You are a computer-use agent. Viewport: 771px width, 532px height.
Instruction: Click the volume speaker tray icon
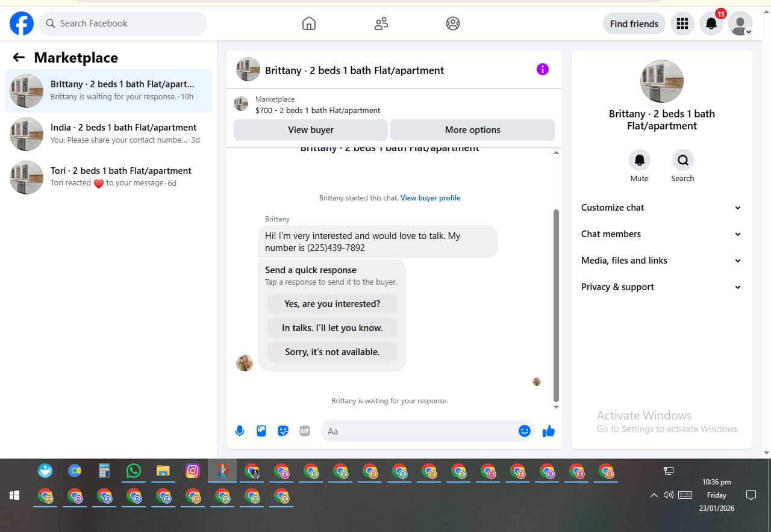[x=668, y=495]
